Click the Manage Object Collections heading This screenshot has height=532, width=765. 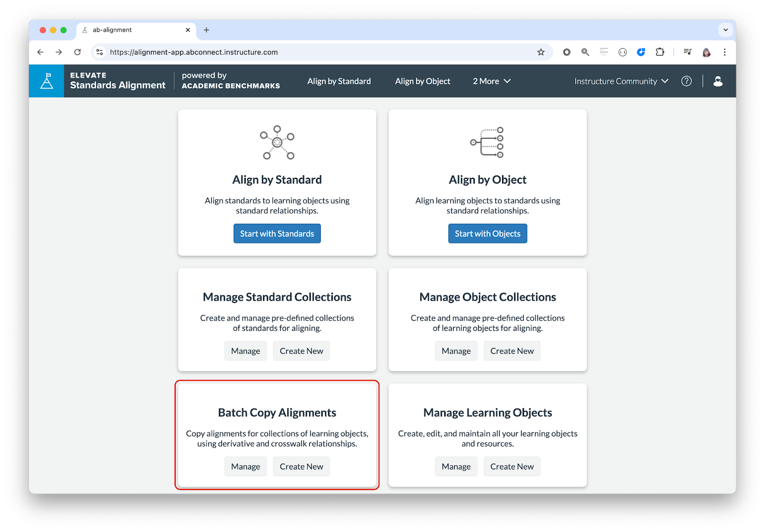click(x=488, y=297)
